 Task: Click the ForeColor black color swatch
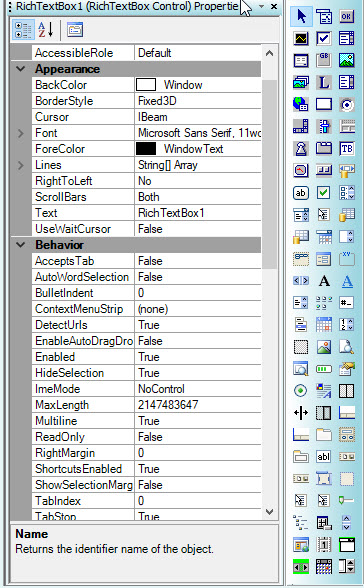(146, 149)
